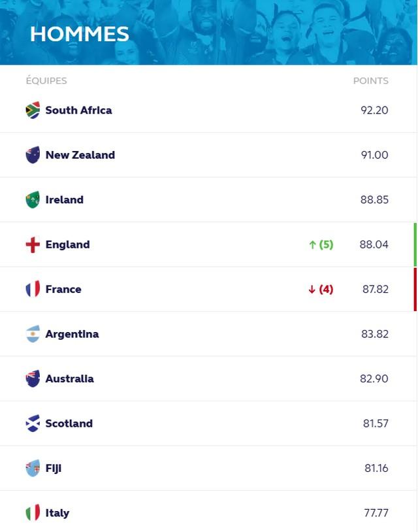
Task: Open the South Africa team link
Action: pos(78,110)
